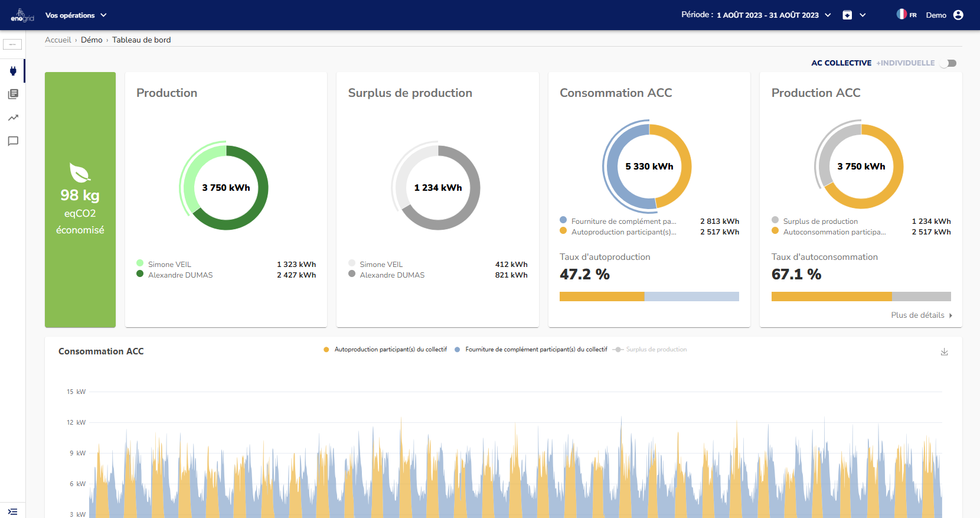Click the Demo user account icon
980x518 pixels.
pyautogui.click(x=958, y=15)
